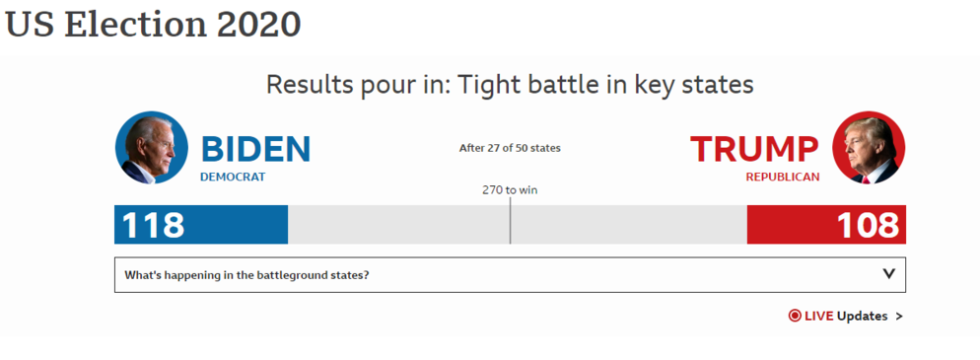The width and height of the screenshot is (980, 360).
Task: Click the number 118 in the blue bar
Action: click(x=153, y=225)
